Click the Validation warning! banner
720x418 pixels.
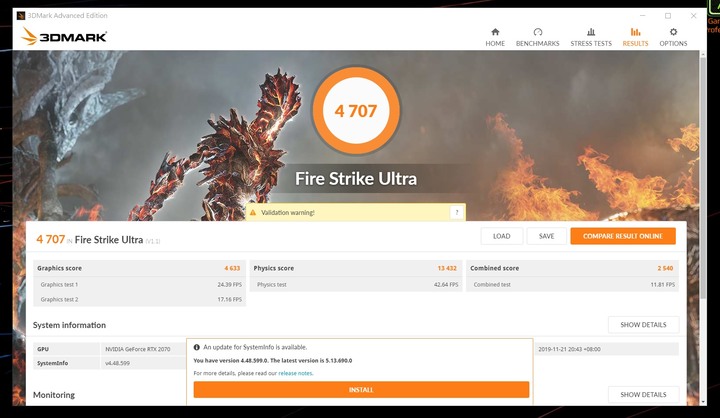(355, 212)
